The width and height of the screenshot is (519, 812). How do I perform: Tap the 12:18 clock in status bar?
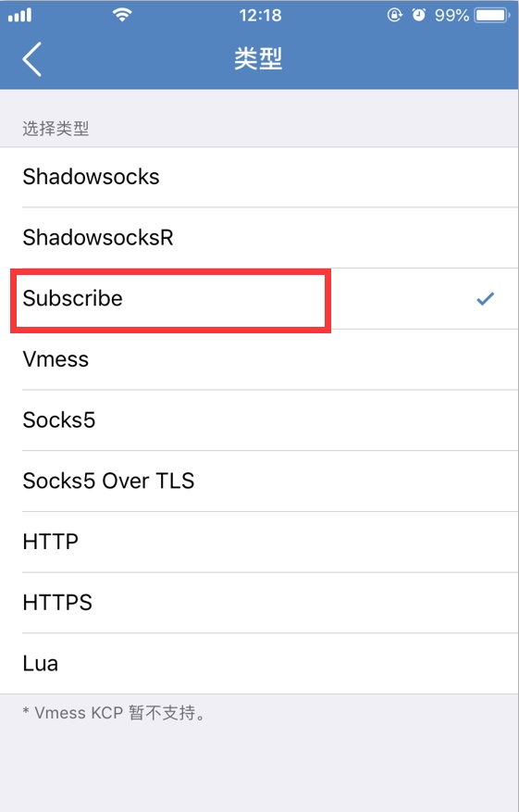pyautogui.click(x=260, y=15)
